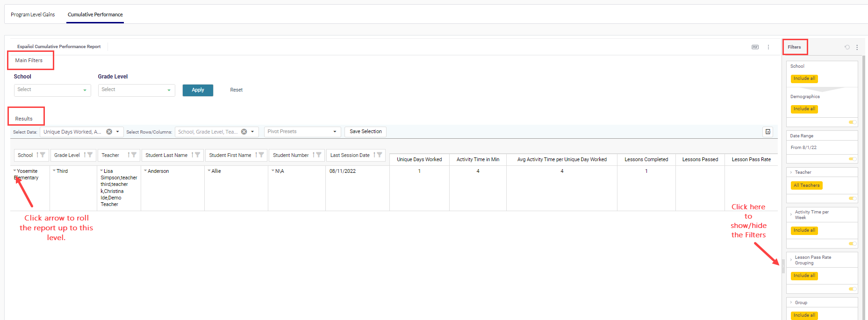Click the export icon above the results table
The height and width of the screenshot is (320, 868).
click(768, 132)
